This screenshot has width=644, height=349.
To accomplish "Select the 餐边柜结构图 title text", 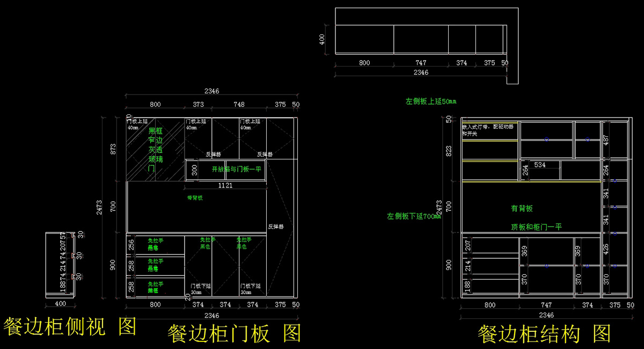I will click(x=544, y=334).
